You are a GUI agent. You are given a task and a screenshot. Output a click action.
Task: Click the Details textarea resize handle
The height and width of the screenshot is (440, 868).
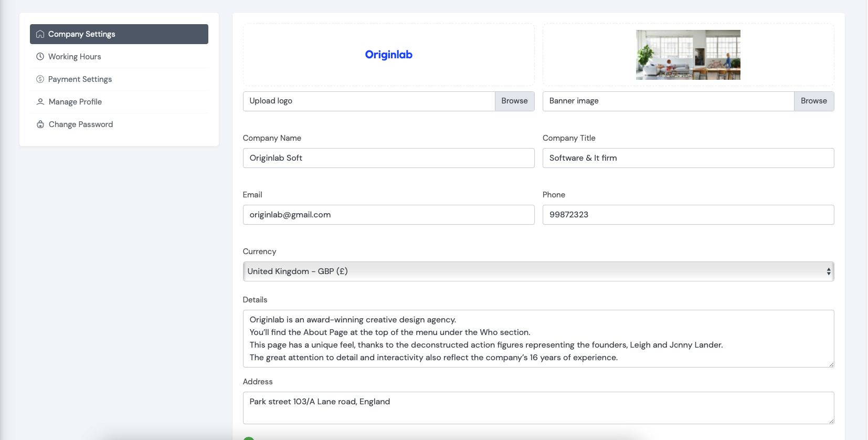[831, 364]
